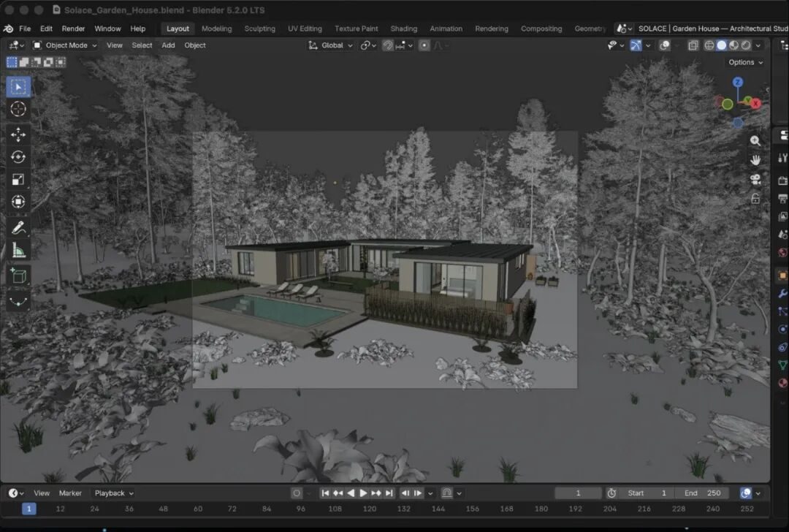The width and height of the screenshot is (789, 532).
Task: Toggle camera lock padlock in viewport
Action: (755, 198)
